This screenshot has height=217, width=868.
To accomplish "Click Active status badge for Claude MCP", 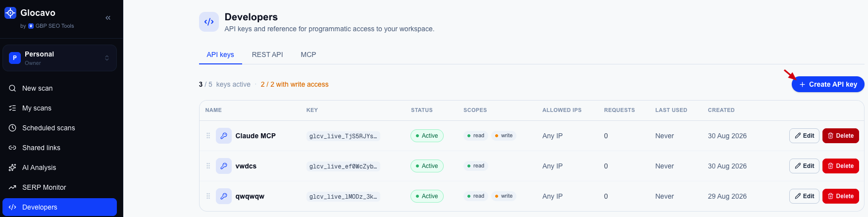I will point(427,136).
